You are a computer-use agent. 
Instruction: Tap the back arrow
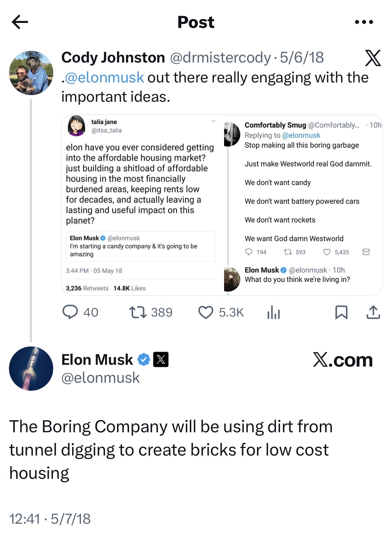tap(20, 22)
